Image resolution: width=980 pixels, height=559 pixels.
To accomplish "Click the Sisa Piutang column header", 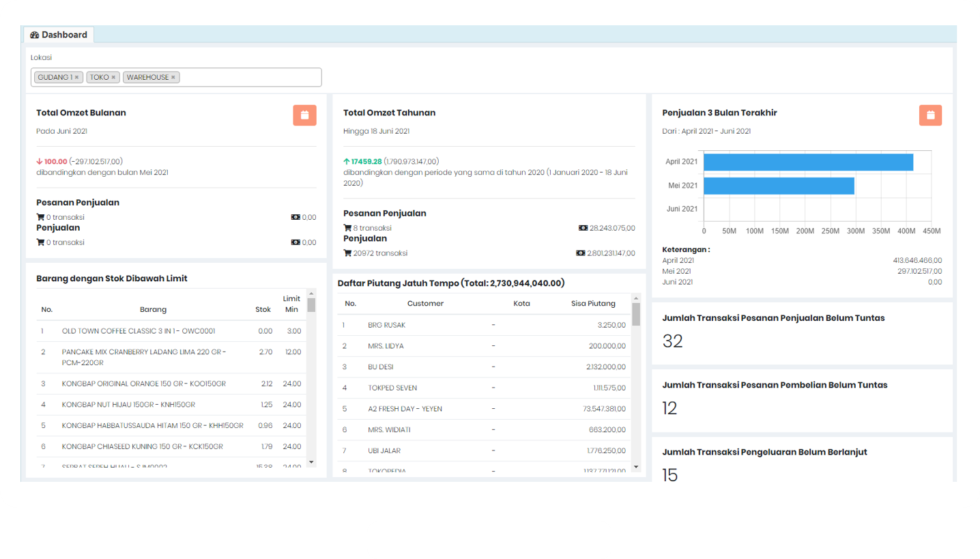I will (x=593, y=304).
